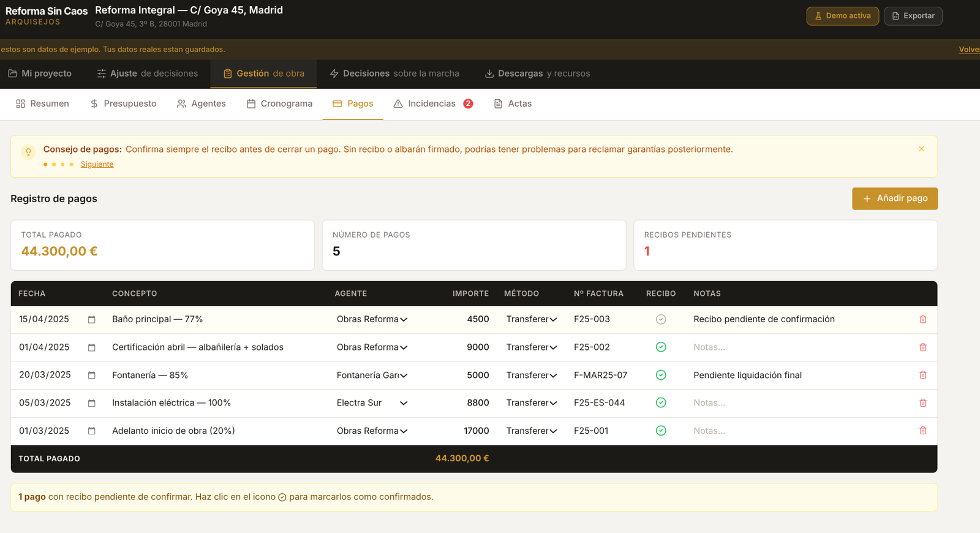Open calendar picker for 20/03/2025 date
The image size is (980, 533).
pos(92,376)
